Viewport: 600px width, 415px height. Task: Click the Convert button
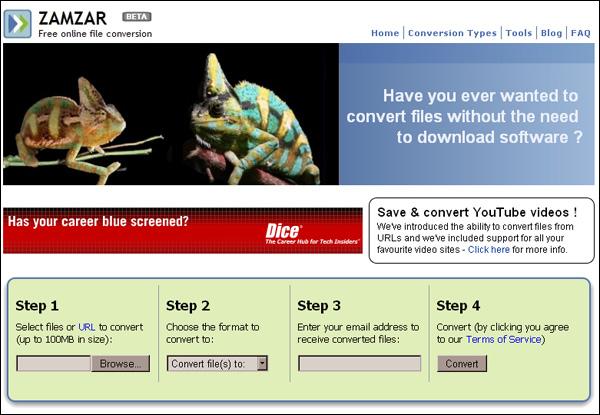pyautogui.click(x=462, y=363)
